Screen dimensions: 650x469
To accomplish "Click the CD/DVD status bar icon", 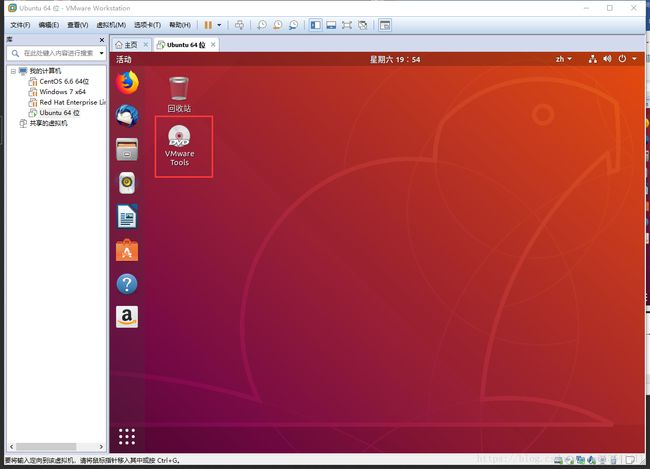I will coord(570,459).
